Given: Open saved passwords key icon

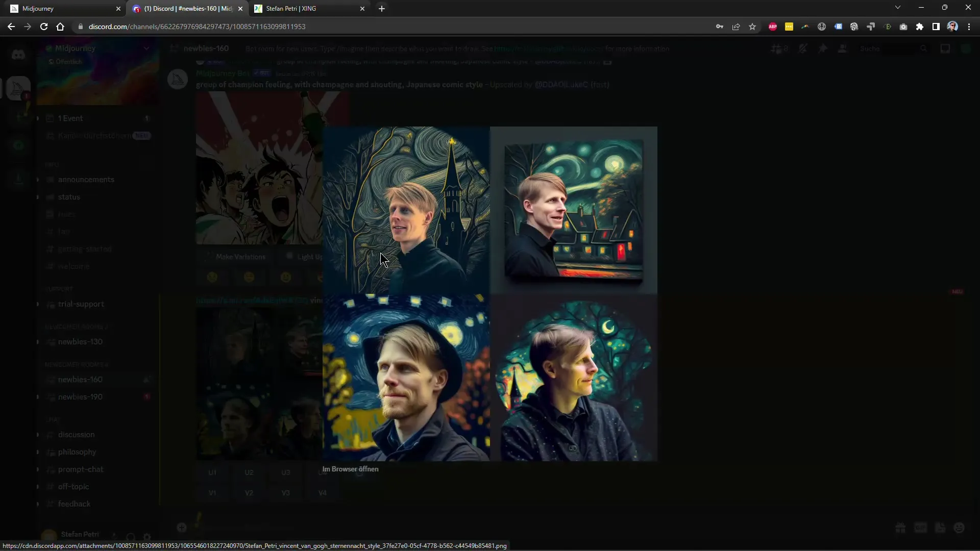Looking at the screenshot, I should click(x=720, y=27).
